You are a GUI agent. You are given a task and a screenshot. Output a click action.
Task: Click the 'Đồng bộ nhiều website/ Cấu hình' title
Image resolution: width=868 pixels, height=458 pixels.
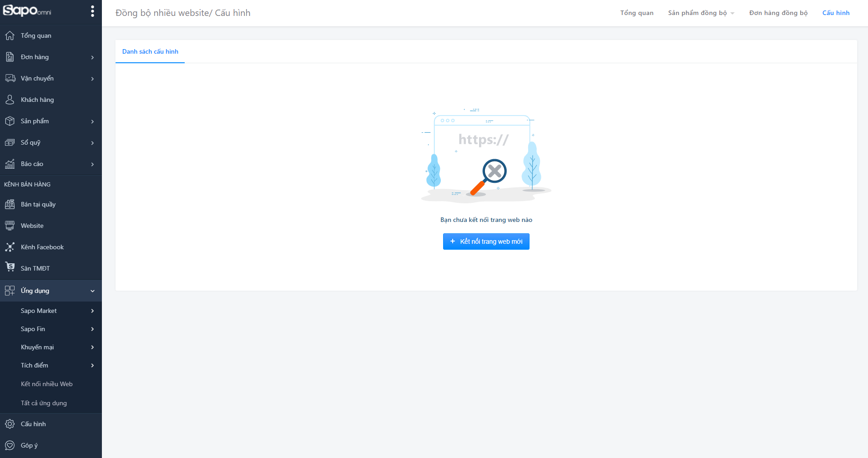click(183, 13)
